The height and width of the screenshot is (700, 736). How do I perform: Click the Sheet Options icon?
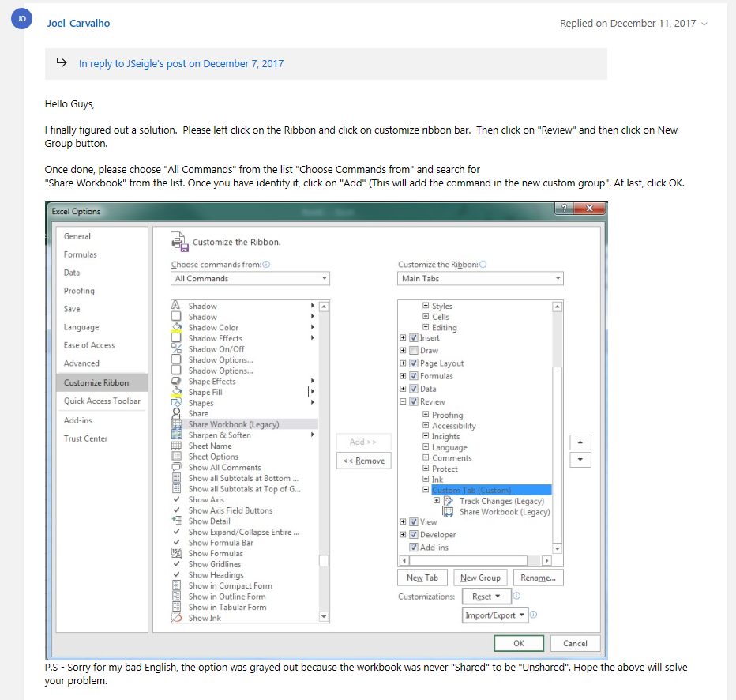coord(176,457)
